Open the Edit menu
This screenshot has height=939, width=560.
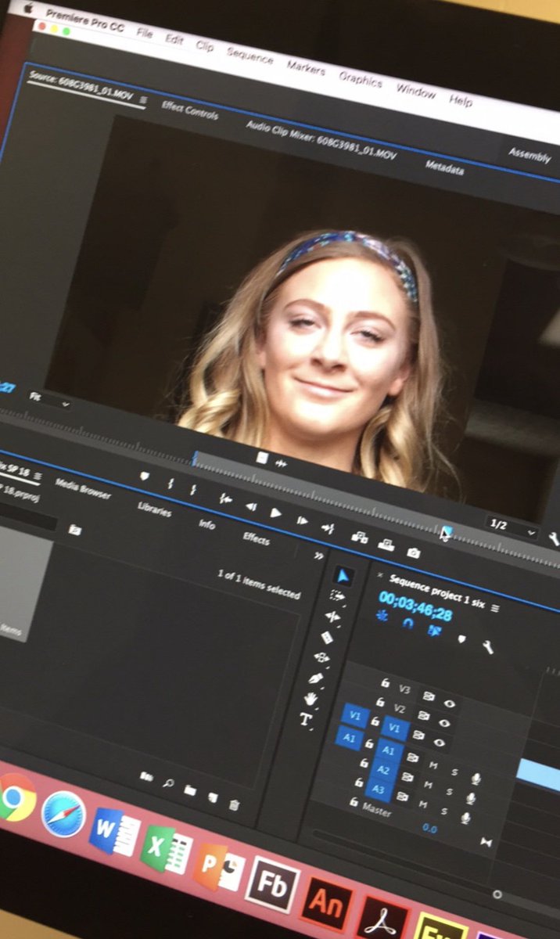(x=174, y=40)
